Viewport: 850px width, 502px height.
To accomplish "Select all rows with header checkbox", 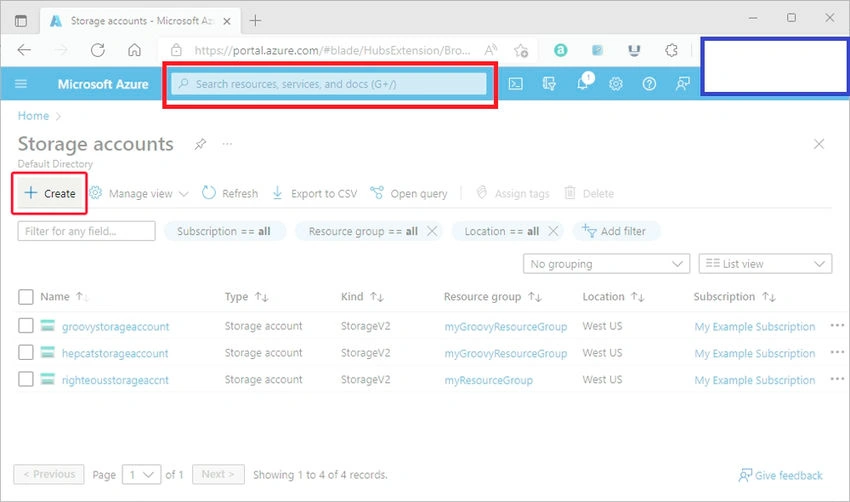I will click(x=25, y=297).
